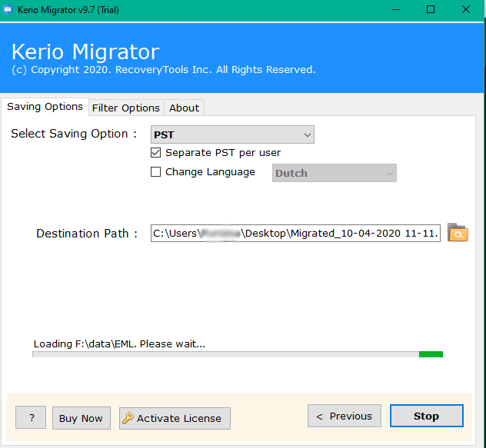Screen dimensions: 486x448
Task: Click the Destination Path text field
Action: (x=295, y=233)
